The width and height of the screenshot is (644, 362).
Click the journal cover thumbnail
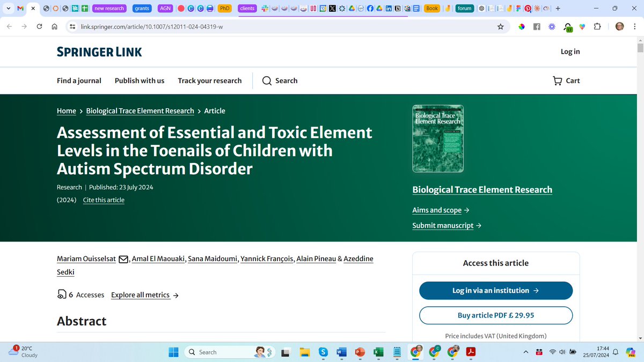tap(438, 138)
